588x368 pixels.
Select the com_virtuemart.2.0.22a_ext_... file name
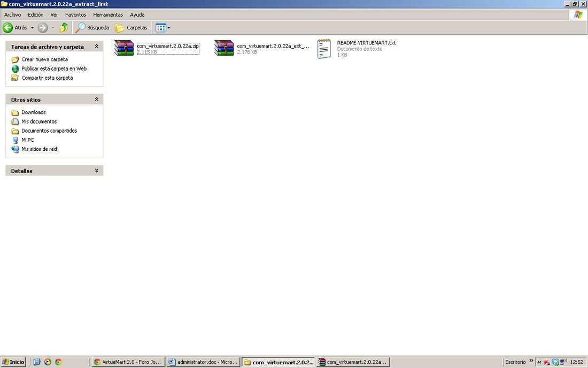point(273,46)
